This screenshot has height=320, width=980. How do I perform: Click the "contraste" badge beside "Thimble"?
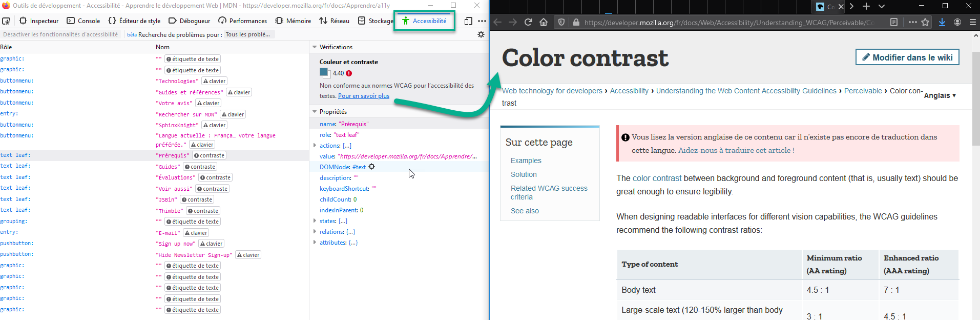pos(203,211)
